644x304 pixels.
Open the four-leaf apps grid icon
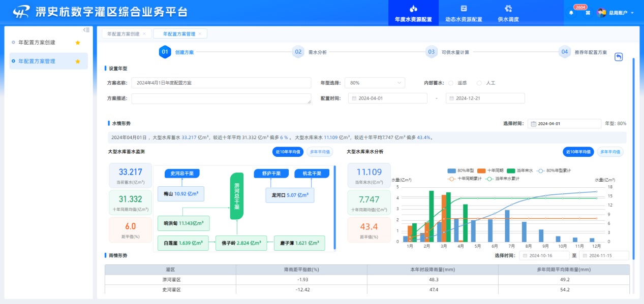point(588,13)
